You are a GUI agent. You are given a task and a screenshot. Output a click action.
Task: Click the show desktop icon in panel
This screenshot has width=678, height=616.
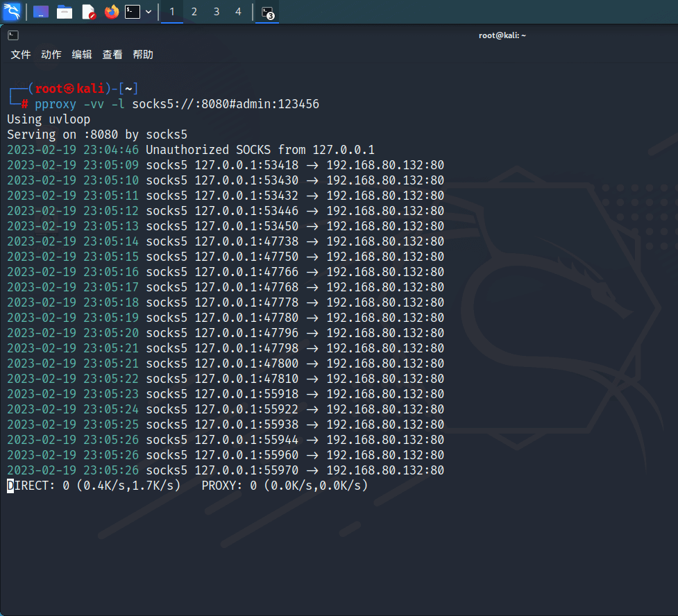click(x=41, y=12)
